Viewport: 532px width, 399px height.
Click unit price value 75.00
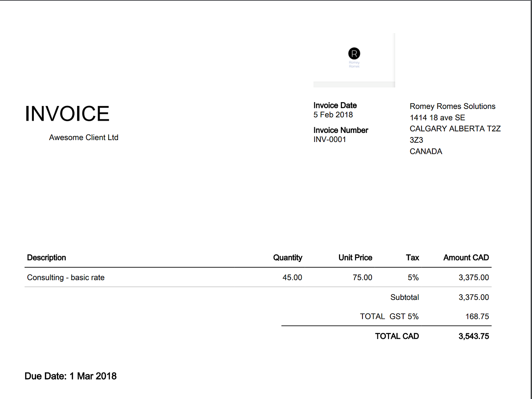pos(363,278)
